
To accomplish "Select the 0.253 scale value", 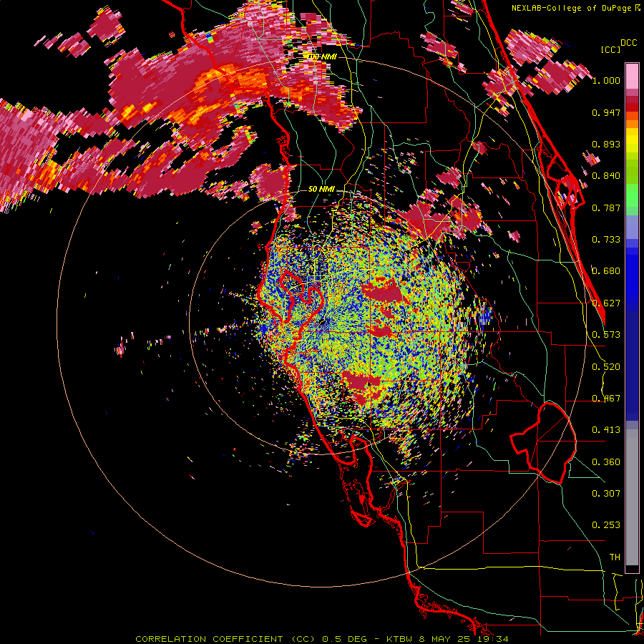I will (x=606, y=525).
